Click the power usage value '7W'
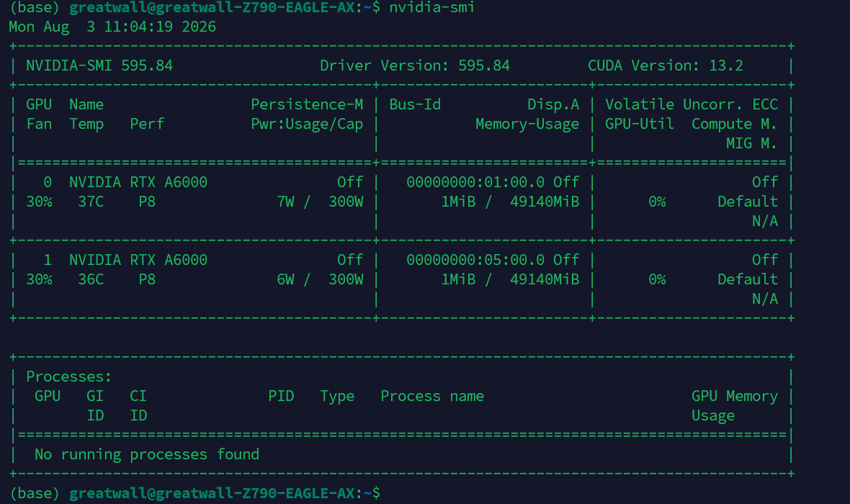The image size is (850, 504). (285, 202)
